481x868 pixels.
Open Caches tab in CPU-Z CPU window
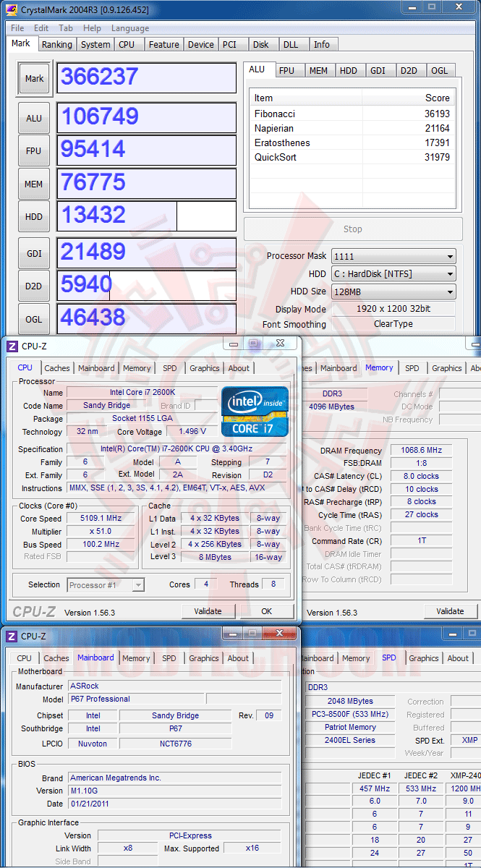pos(57,368)
